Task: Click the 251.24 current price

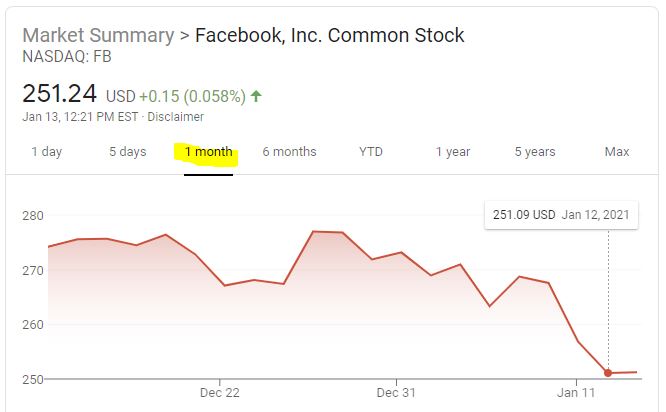Action: (59, 94)
